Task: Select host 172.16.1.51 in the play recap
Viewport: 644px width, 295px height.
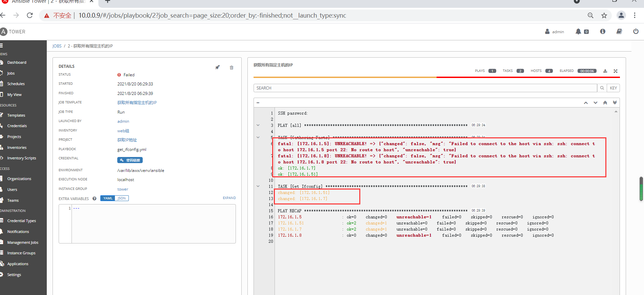Action: coord(291,223)
